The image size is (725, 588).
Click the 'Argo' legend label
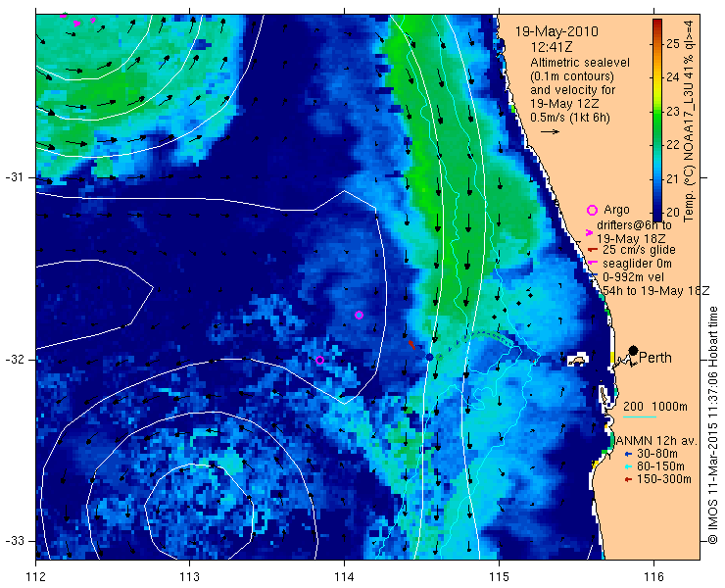pyautogui.click(x=616, y=210)
